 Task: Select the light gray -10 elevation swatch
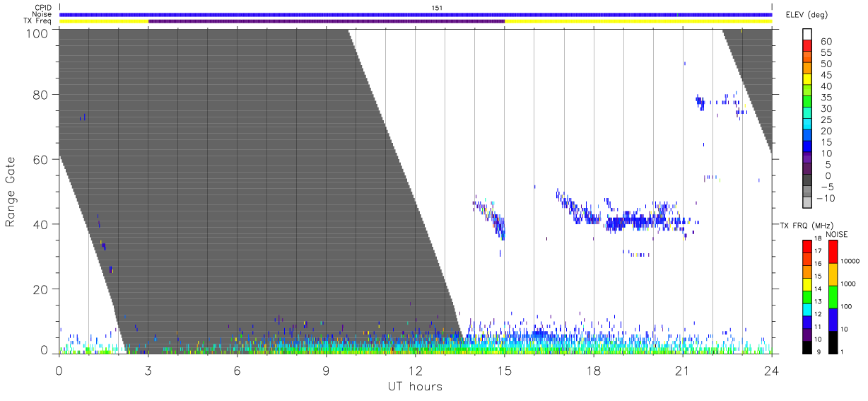click(807, 204)
